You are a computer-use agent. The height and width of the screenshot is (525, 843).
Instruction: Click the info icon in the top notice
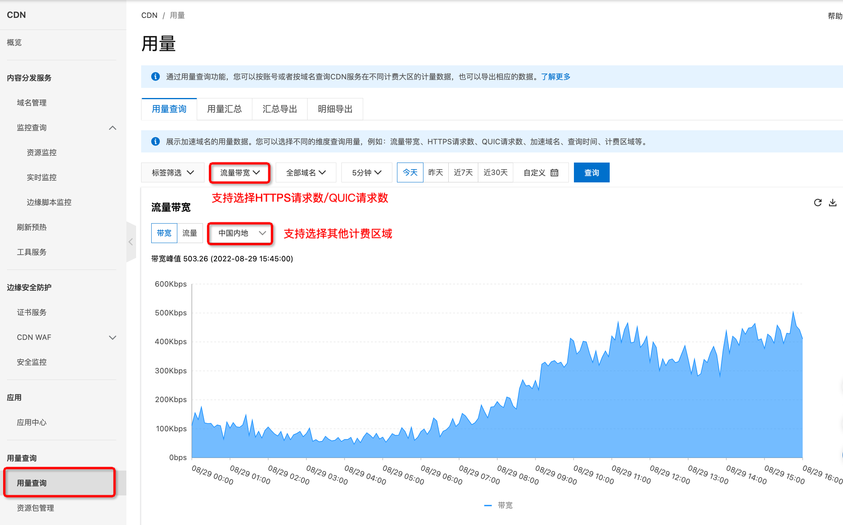tap(155, 77)
